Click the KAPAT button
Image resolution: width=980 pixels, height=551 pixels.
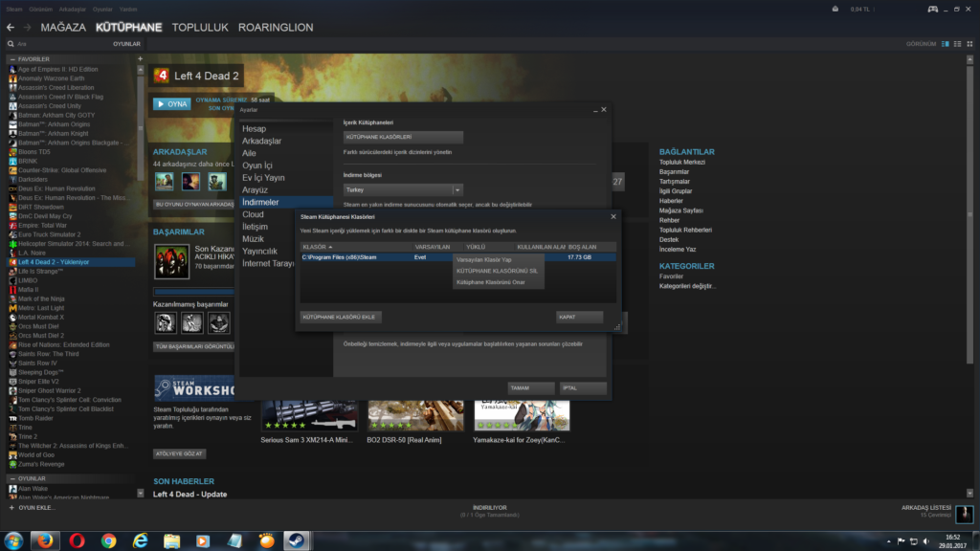tap(579, 318)
